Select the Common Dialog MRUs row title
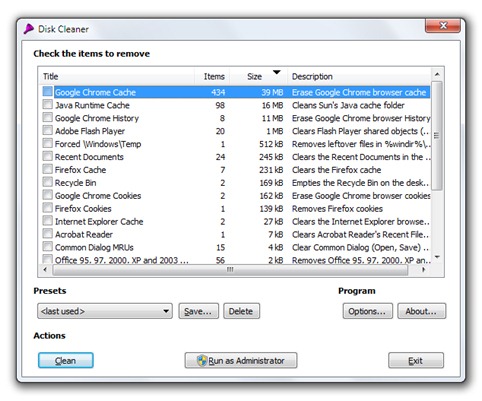 coord(94,248)
